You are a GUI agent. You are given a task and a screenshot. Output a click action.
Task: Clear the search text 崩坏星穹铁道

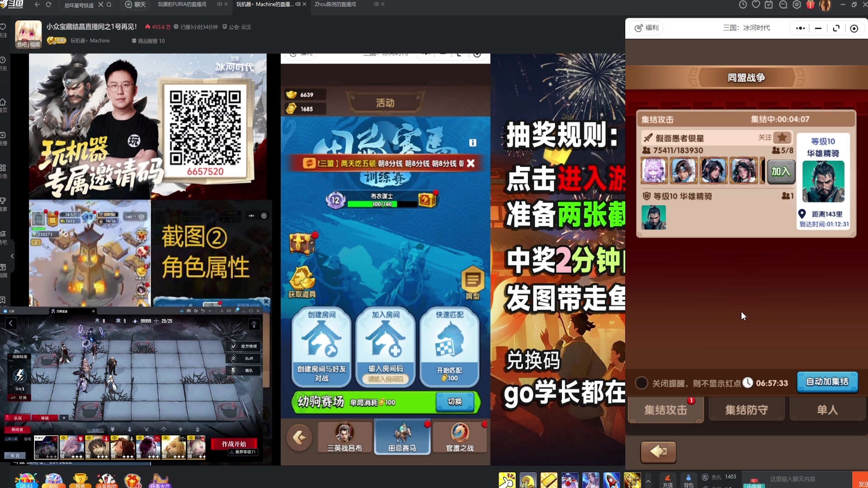(x=101, y=5)
